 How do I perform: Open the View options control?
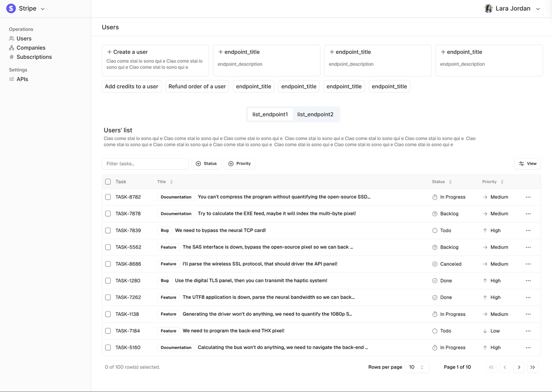coord(527,164)
